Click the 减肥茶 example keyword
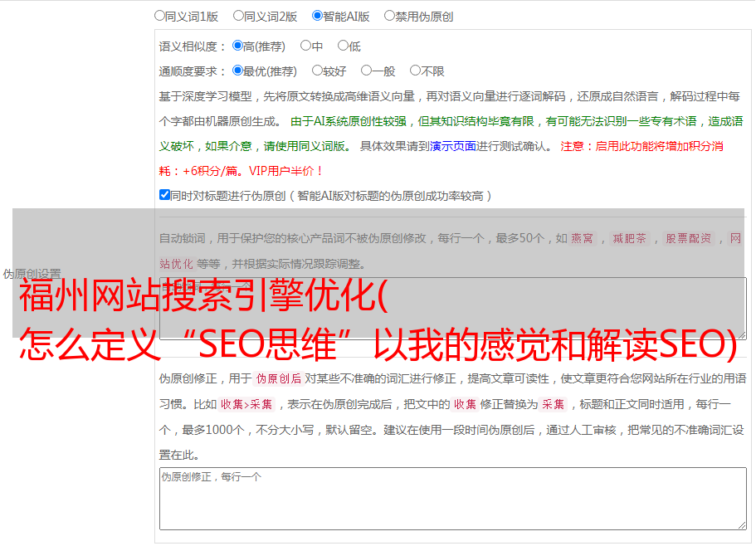The image size is (756, 546). point(629,238)
